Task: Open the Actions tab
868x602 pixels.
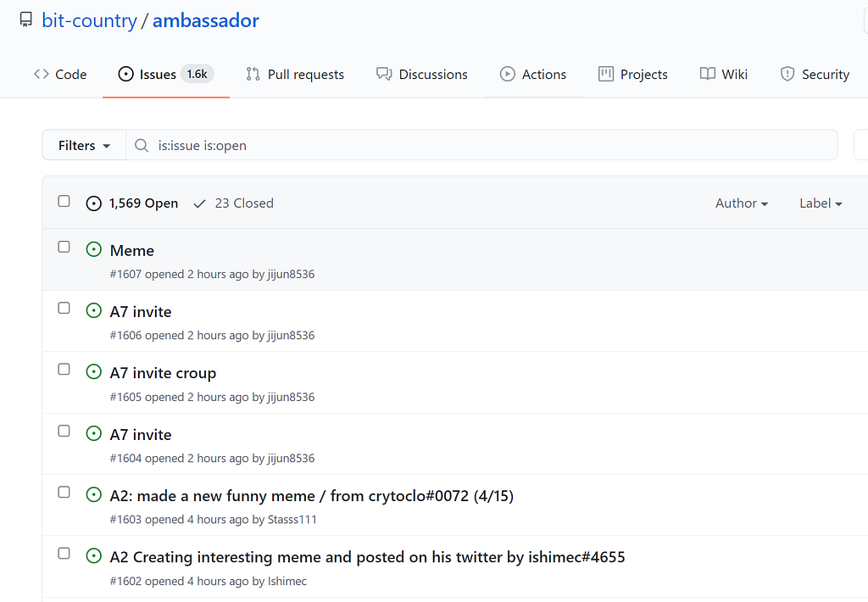Action: [x=533, y=75]
